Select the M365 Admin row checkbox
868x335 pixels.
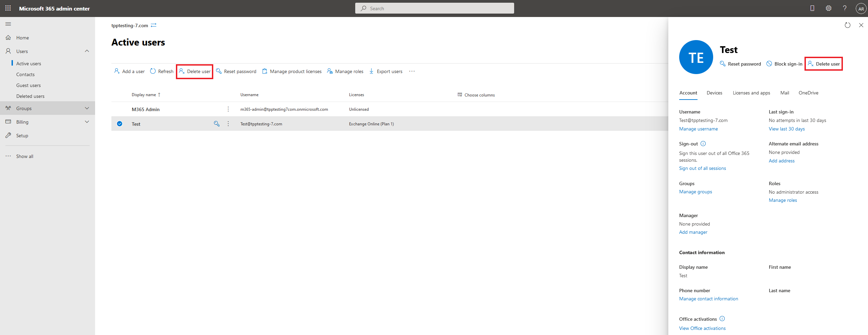coord(119,109)
